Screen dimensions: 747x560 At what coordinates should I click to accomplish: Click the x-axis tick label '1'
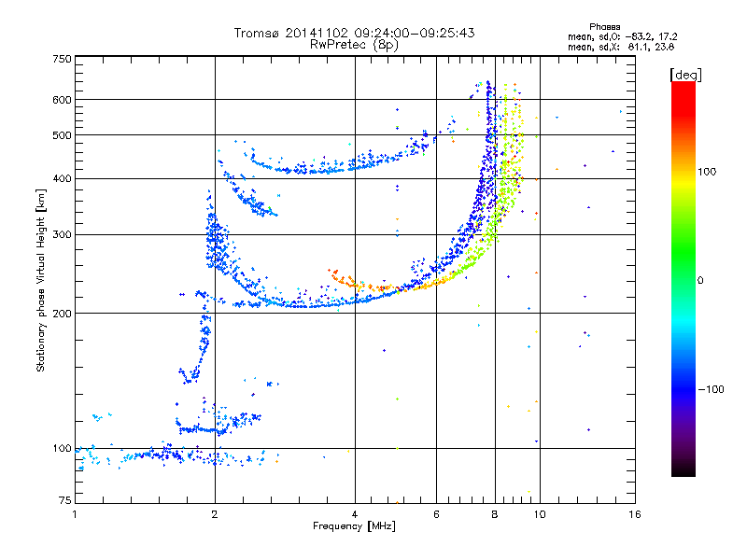point(75,514)
